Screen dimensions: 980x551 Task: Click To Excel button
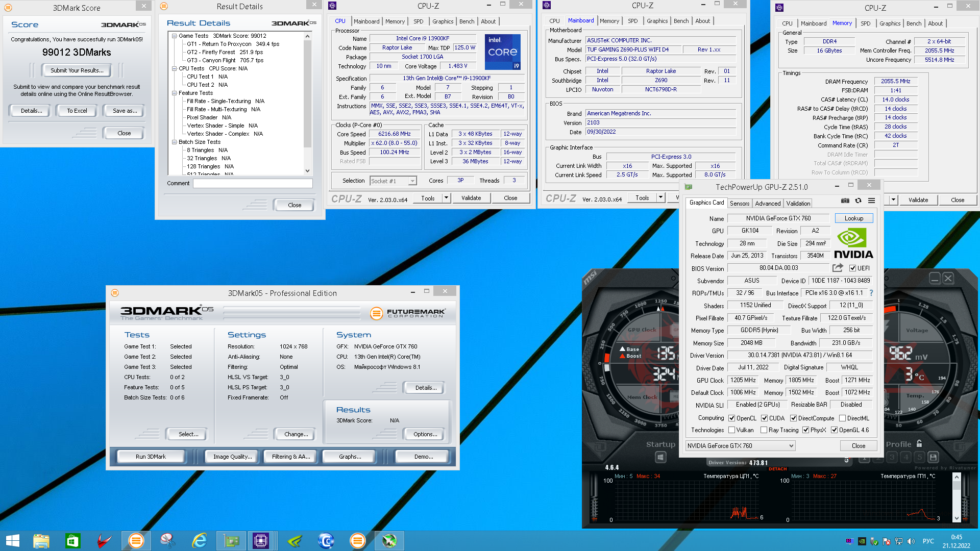(77, 111)
